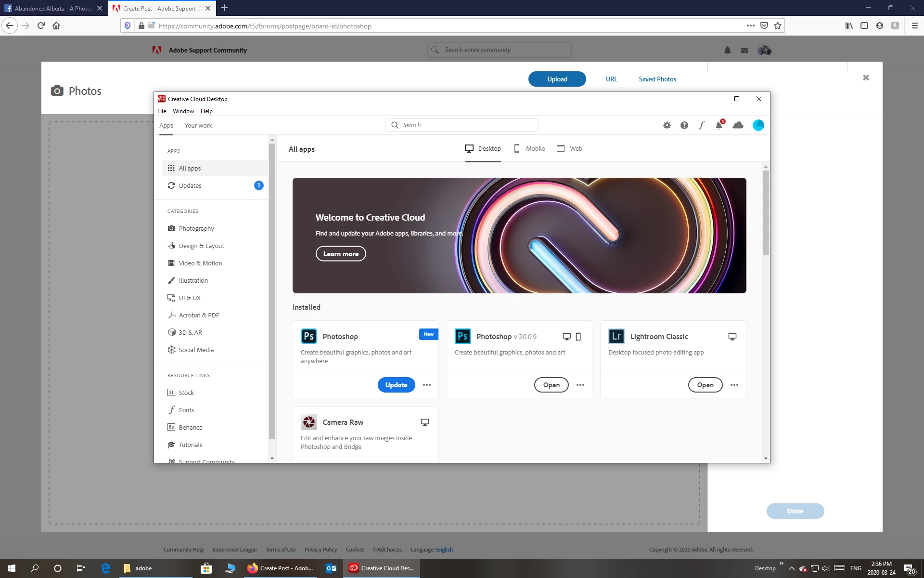The width and height of the screenshot is (924, 578).
Task: Open Creative Cloud preferences gear icon
Action: 667,125
